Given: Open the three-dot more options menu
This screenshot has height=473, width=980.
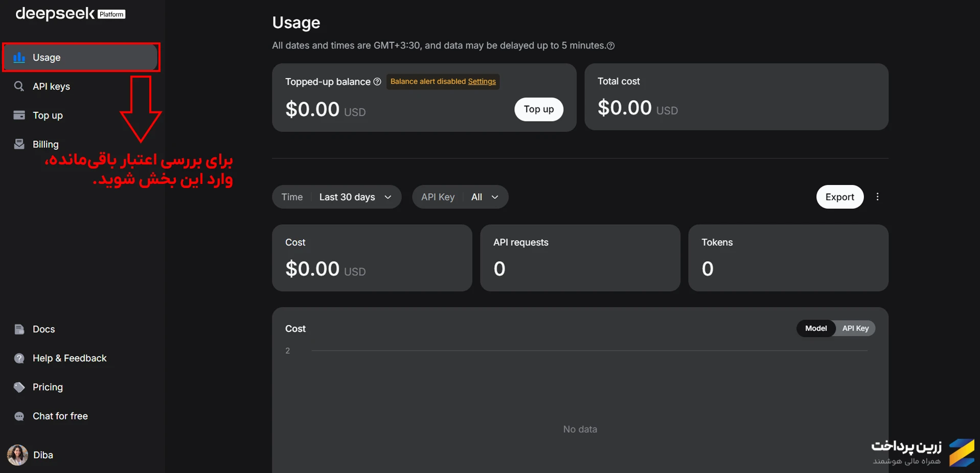Looking at the screenshot, I should [877, 197].
